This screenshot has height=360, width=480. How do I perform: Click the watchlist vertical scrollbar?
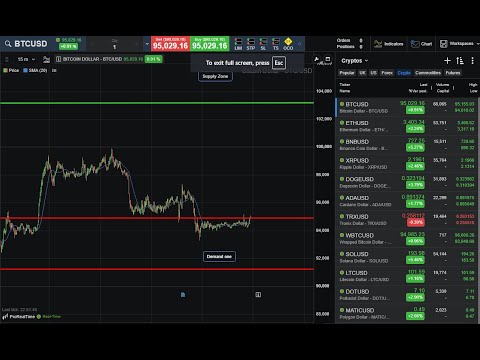click(x=478, y=210)
